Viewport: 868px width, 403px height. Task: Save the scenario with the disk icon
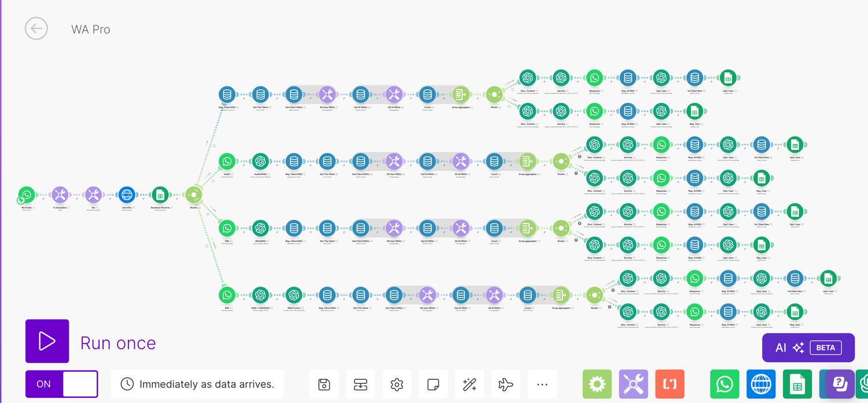click(x=324, y=384)
